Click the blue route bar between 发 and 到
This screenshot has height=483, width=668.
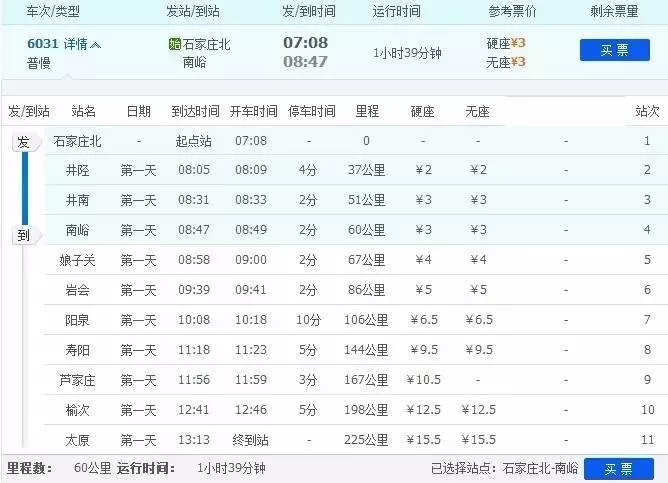tap(22, 190)
